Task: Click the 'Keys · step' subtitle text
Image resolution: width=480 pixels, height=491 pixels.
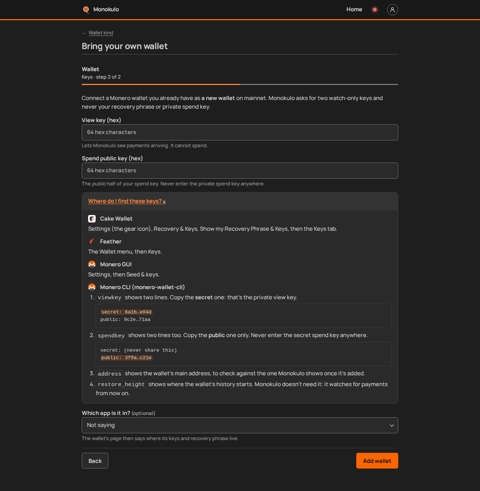Action: 101,77
